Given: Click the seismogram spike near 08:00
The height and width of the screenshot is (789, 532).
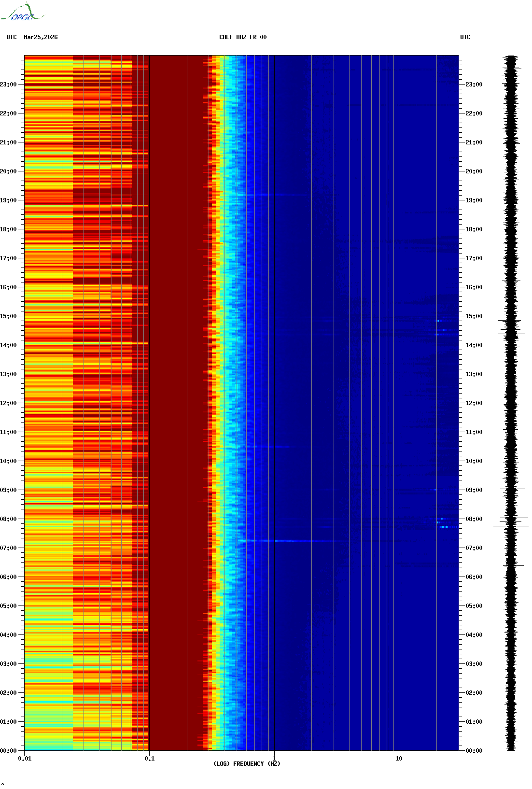Looking at the screenshot, I should (x=511, y=525).
